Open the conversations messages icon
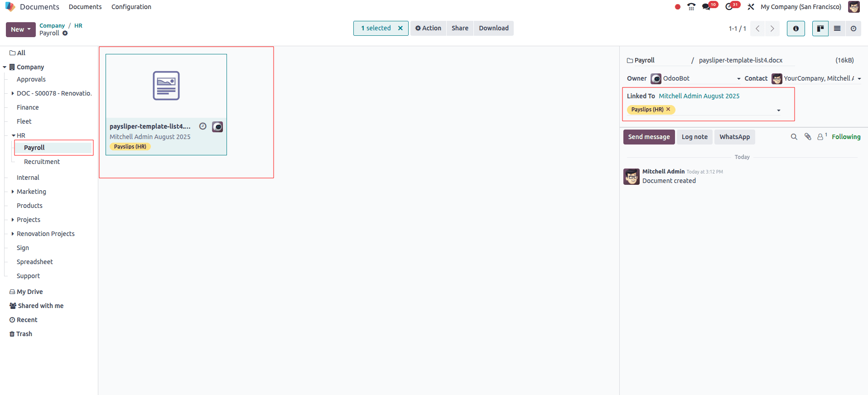Image resolution: width=868 pixels, height=395 pixels. (706, 7)
